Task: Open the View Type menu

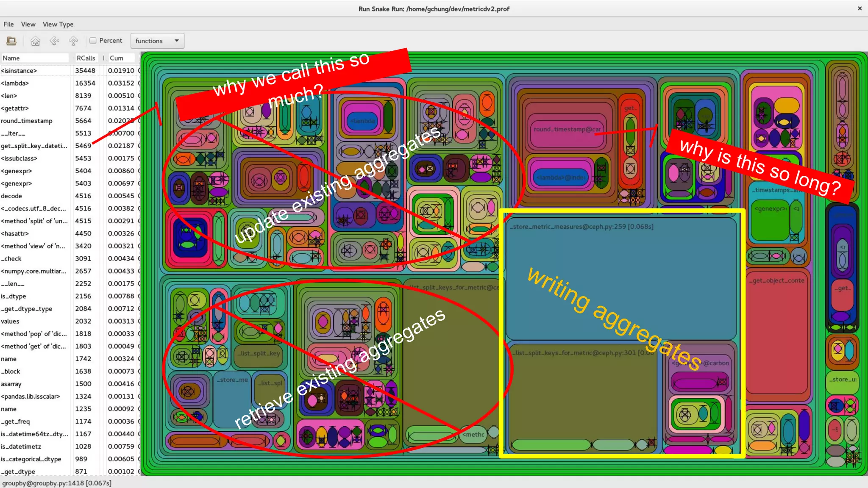Action: tap(58, 24)
